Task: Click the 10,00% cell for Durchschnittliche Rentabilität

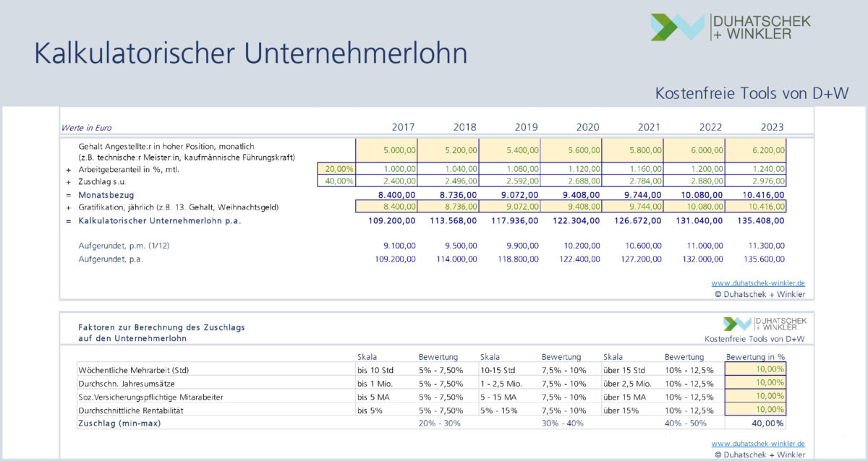Action: 756,409
